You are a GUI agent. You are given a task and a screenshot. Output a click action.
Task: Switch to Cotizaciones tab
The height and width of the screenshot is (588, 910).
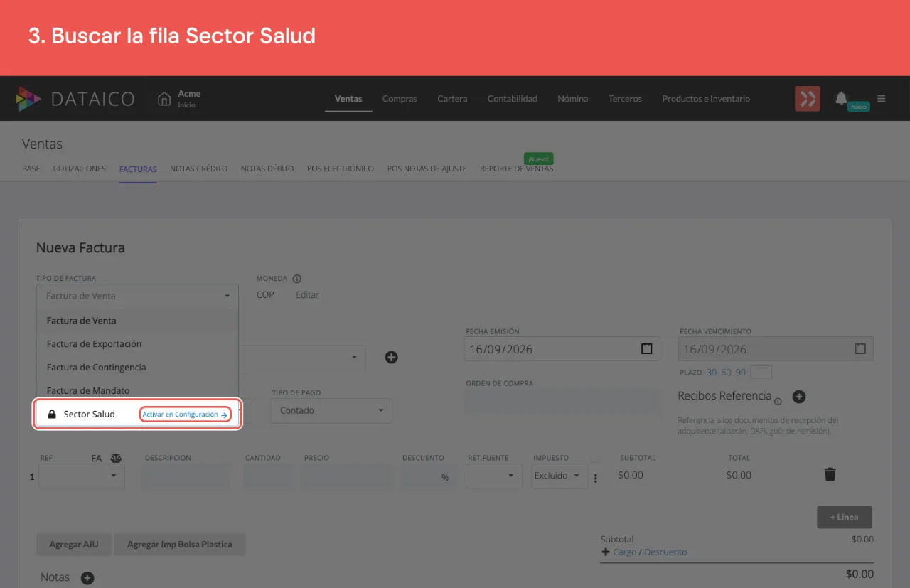coord(80,169)
